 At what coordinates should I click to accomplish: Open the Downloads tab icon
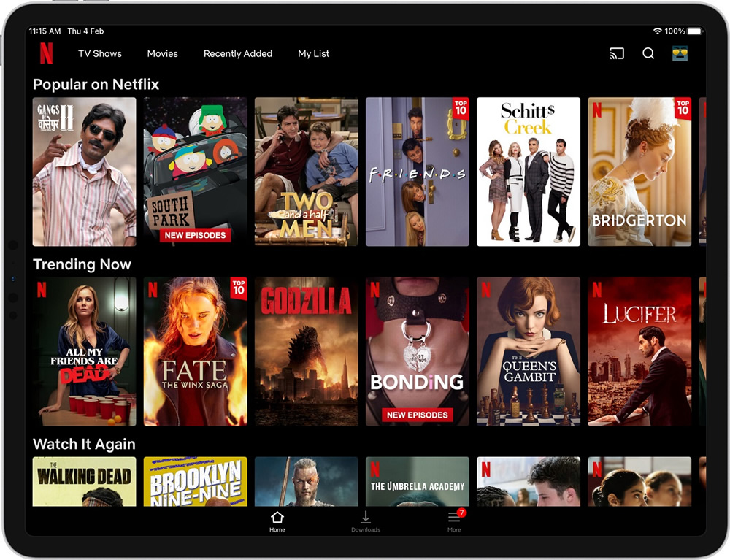366,517
